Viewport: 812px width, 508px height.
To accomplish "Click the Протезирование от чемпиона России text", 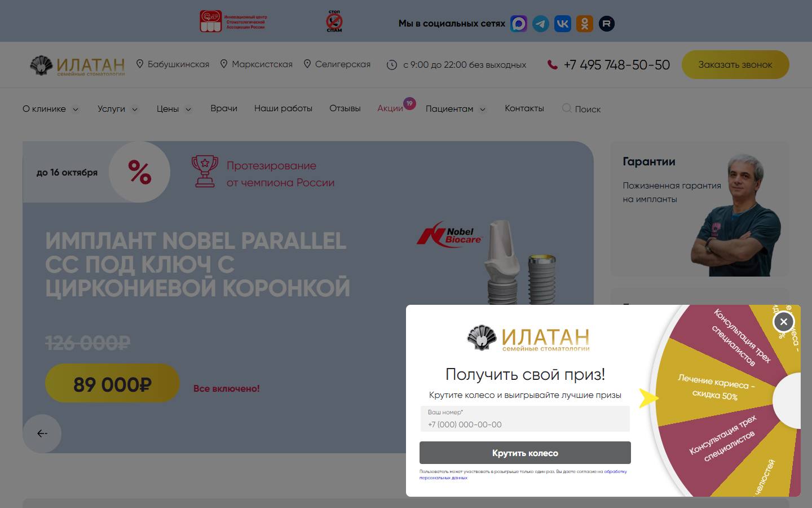I will click(x=280, y=174).
